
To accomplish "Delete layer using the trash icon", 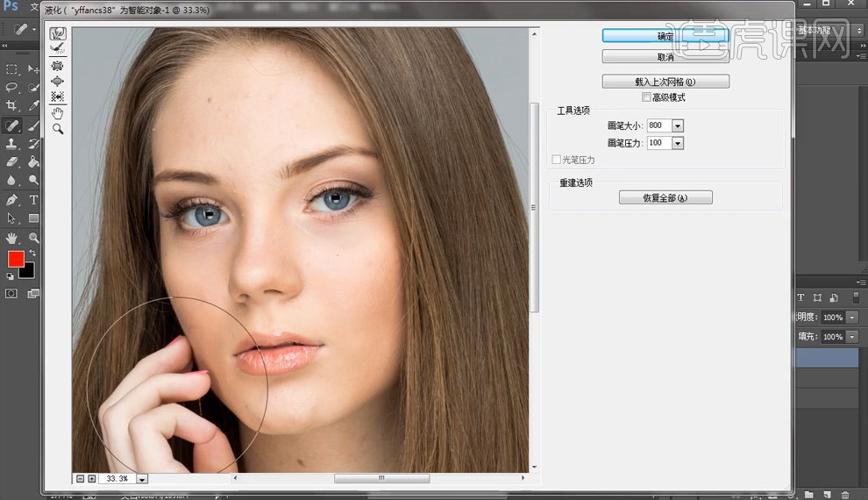I will pyautogui.click(x=845, y=494).
